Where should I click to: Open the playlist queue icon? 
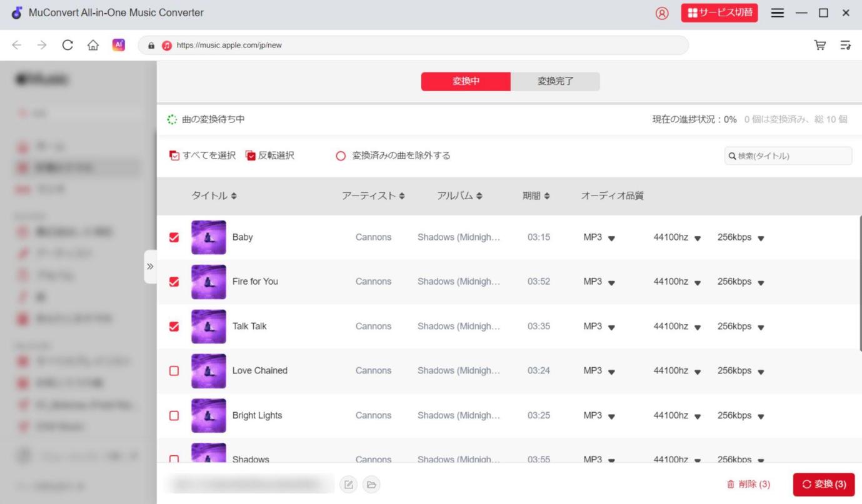point(845,45)
